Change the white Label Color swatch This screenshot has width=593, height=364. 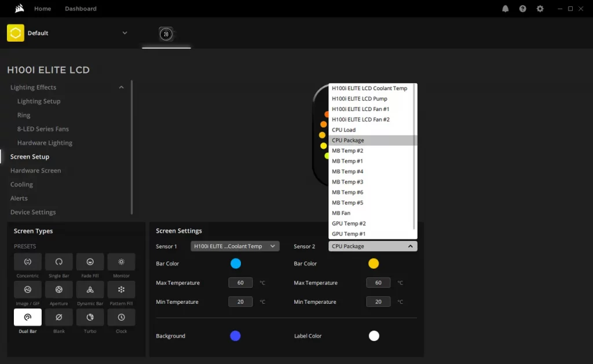click(x=374, y=336)
